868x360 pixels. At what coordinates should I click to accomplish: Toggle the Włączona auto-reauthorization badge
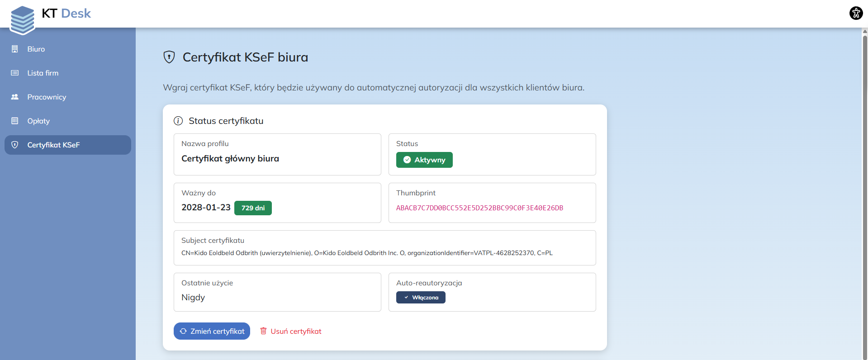(421, 297)
